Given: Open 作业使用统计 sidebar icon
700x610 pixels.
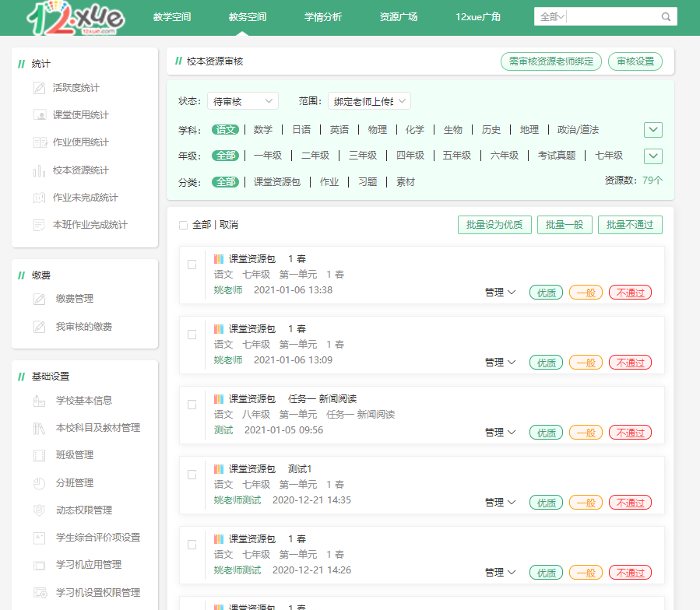Looking at the screenshot, I should [40, 142].
